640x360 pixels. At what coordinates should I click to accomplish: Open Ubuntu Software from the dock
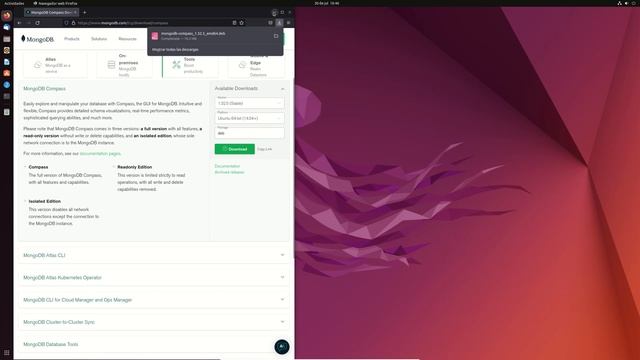coord(7,73)
